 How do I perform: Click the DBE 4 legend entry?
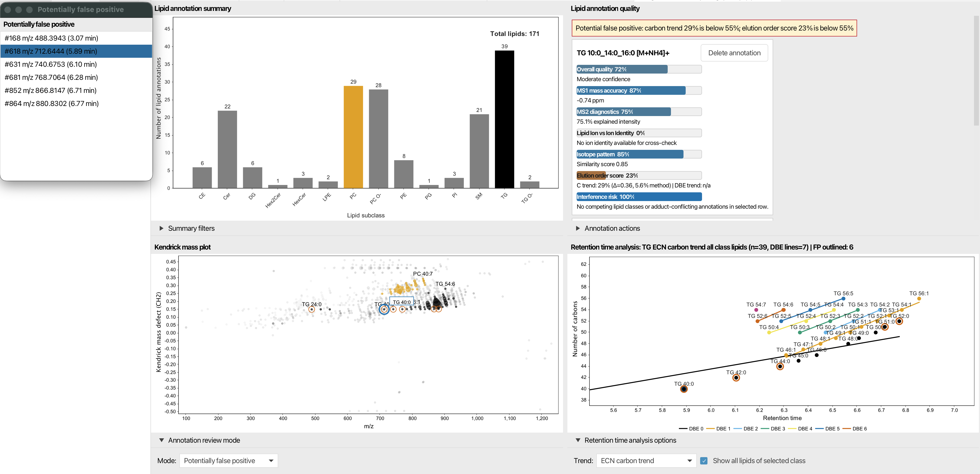800,429
